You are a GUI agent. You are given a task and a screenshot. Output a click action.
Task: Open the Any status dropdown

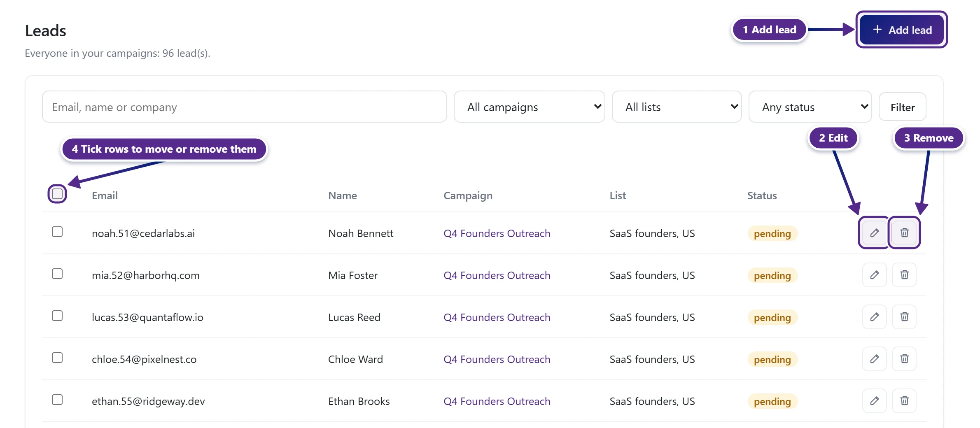coord(810,107)
